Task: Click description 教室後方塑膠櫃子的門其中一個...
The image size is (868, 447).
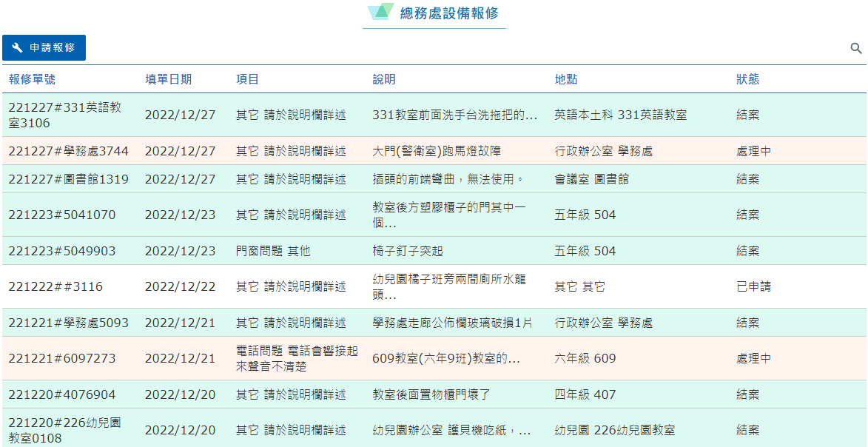Action: [x=449, y=215]
